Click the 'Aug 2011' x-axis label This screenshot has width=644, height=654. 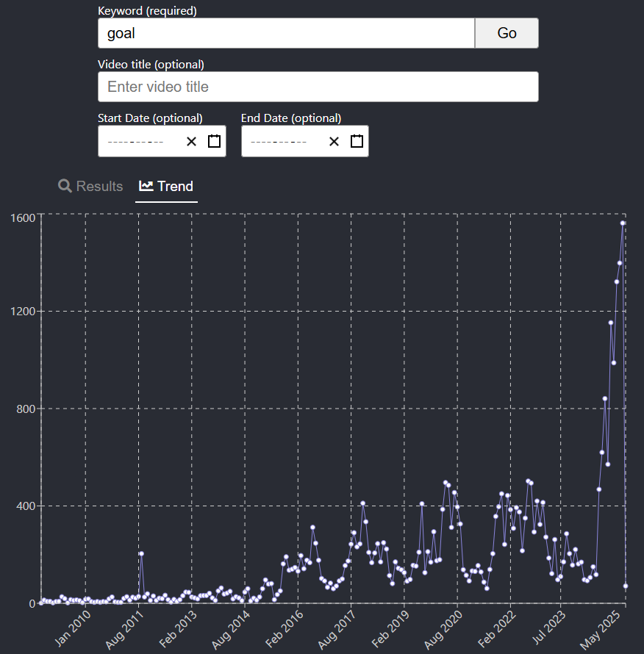click(124, 630)
